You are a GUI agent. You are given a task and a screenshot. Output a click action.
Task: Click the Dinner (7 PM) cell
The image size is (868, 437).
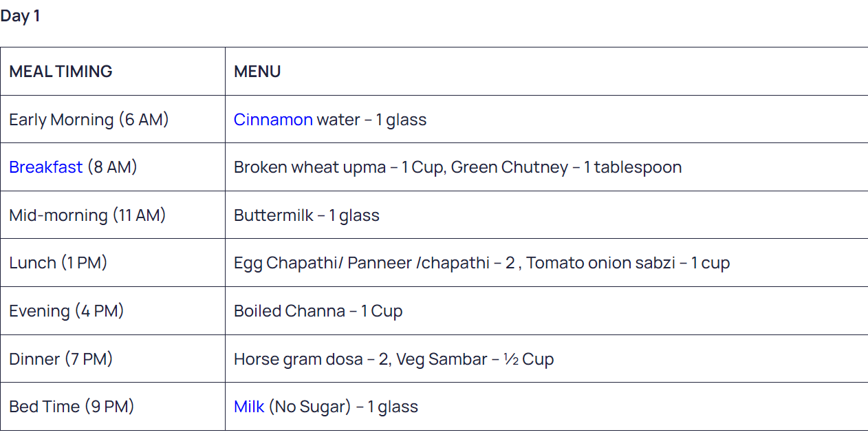[113, 359]
